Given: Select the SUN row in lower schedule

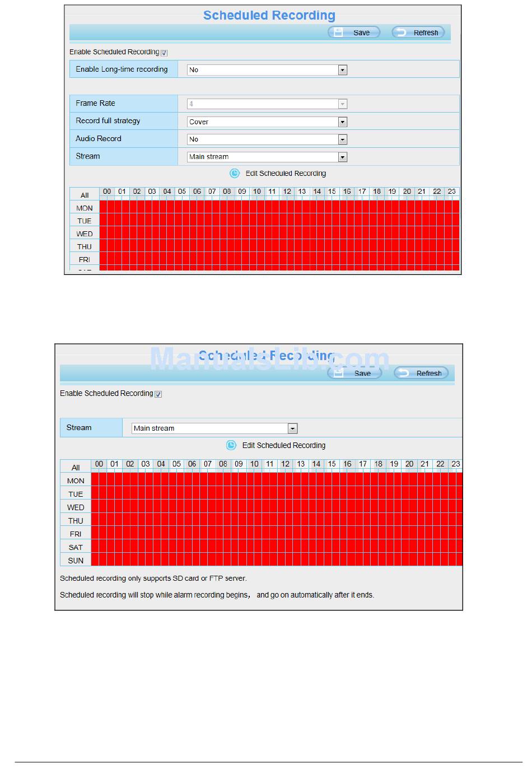Looking at the screenshot, I should [76, 561].
